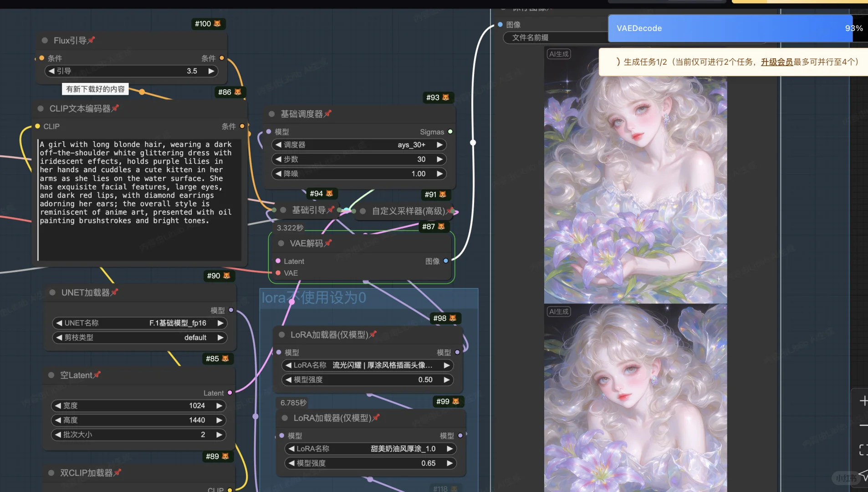Viewport: 868px width, 492px height.
Task: Click the pin icon on UNET加载器 node
Action: [114, 292]
